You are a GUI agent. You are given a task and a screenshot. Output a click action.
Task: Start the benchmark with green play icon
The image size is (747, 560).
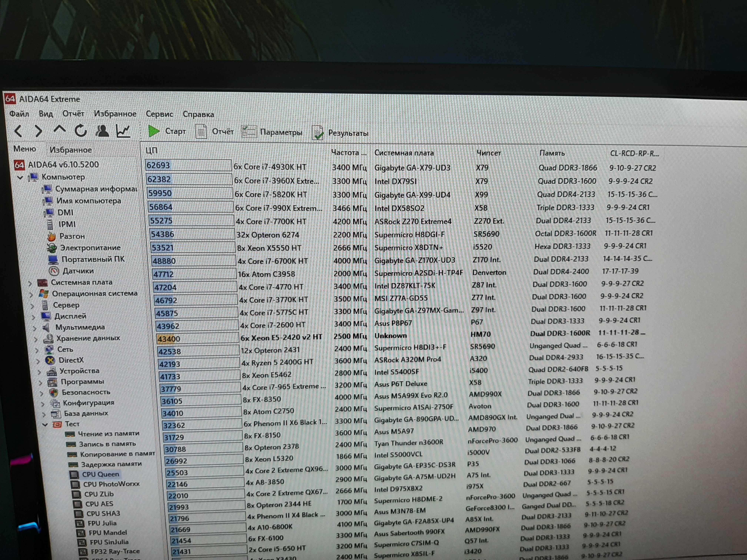pyautogui.click(x=154, y=131)
